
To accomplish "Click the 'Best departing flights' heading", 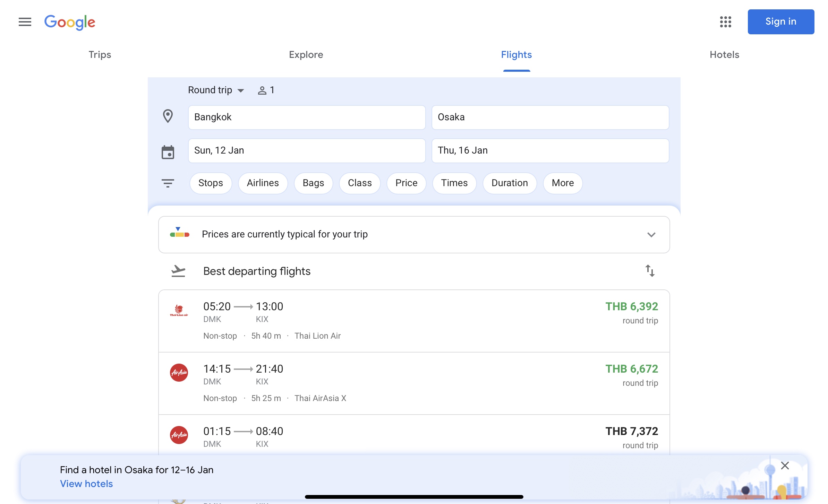I will pos(257,271).
